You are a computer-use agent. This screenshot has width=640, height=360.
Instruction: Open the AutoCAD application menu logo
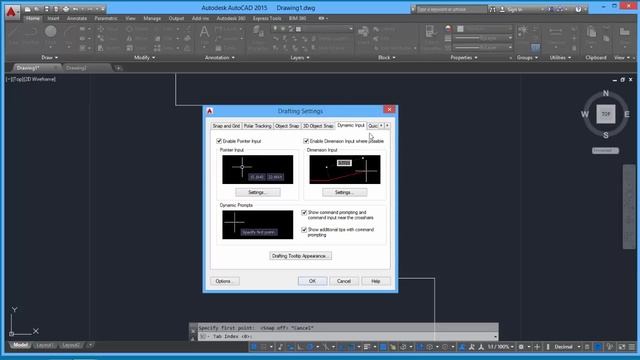(12, 12)
